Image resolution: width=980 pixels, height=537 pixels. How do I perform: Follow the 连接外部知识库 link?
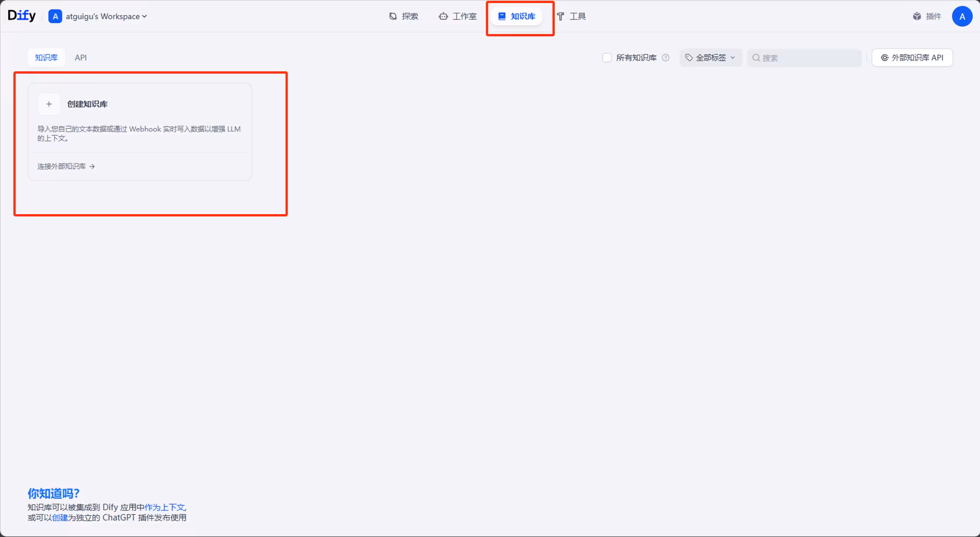[66, 166]
